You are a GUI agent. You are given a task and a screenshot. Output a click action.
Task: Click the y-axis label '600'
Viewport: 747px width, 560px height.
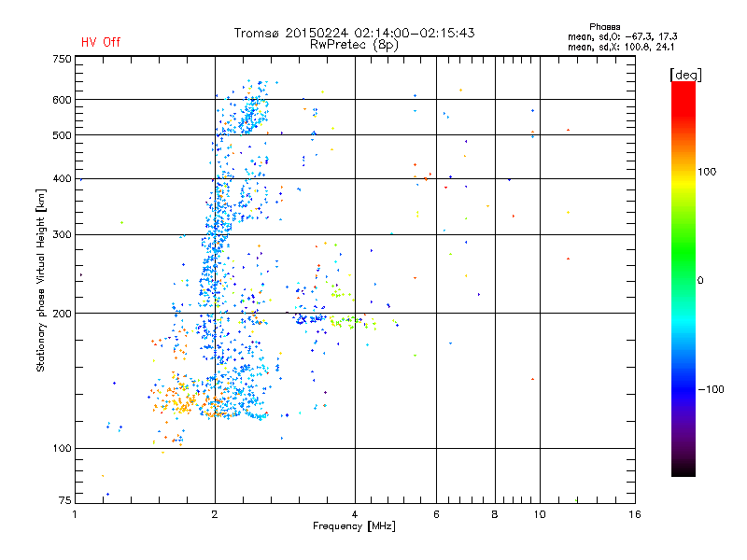click(63, 100)
